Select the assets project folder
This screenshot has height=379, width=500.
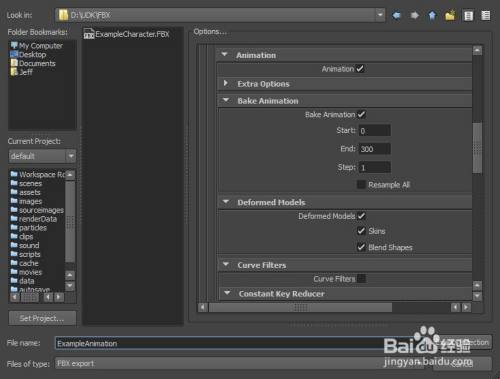pyautogui.click(x=26, y=192)
